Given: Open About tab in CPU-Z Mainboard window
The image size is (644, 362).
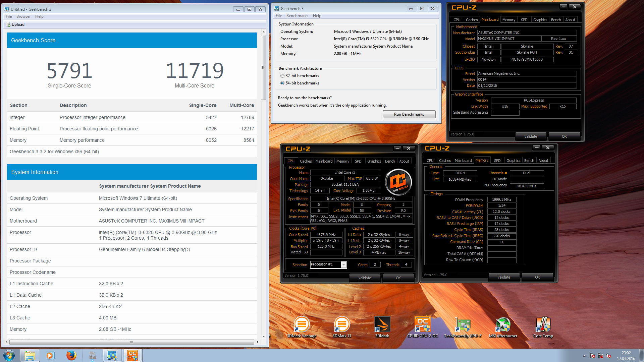Looking at the screenshot, I should click(x=570, y=20).
